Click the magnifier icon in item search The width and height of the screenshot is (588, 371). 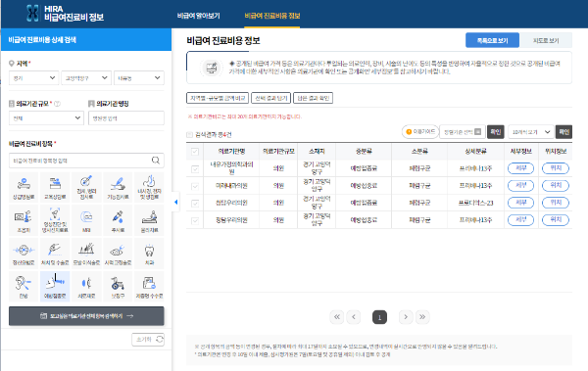tap(156, 161)
